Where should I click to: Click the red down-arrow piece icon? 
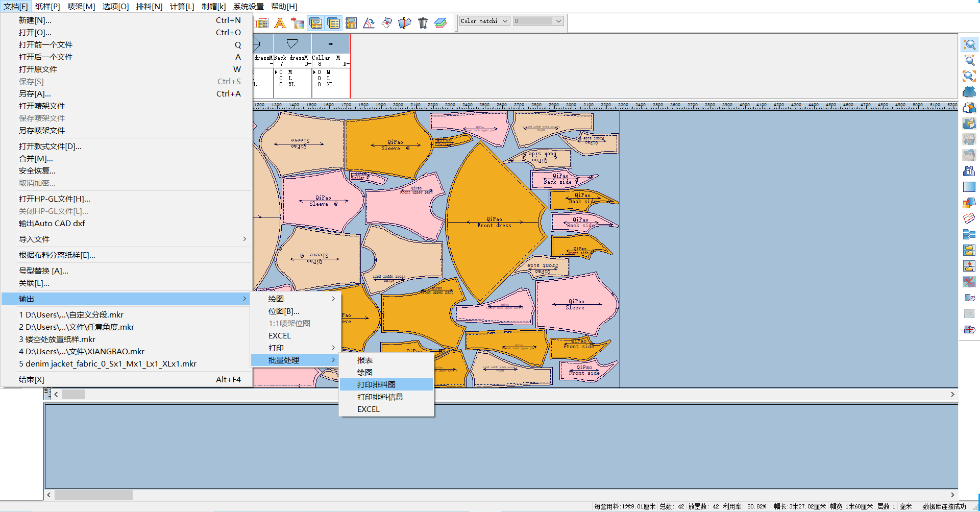(969, 266)
